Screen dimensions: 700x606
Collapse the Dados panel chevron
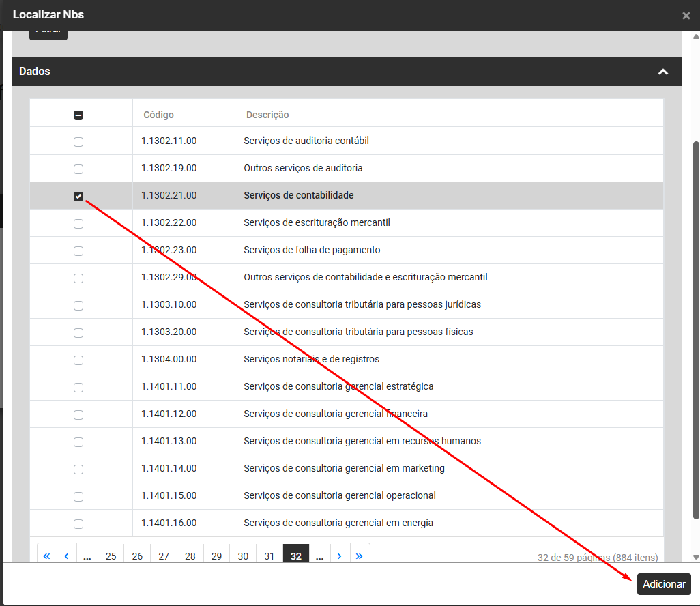(662, 72)
